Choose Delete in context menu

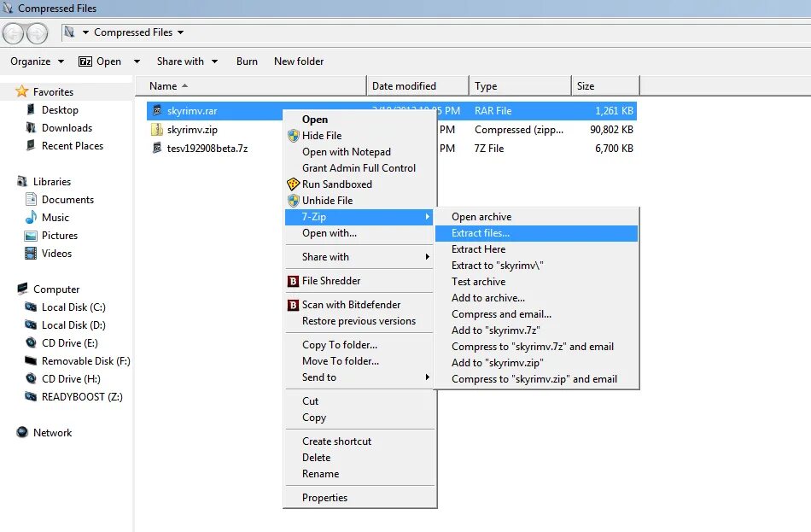pos(360,458)
